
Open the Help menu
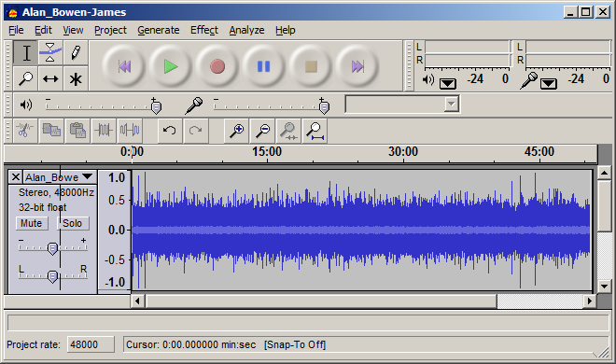(x=286, y=30)
